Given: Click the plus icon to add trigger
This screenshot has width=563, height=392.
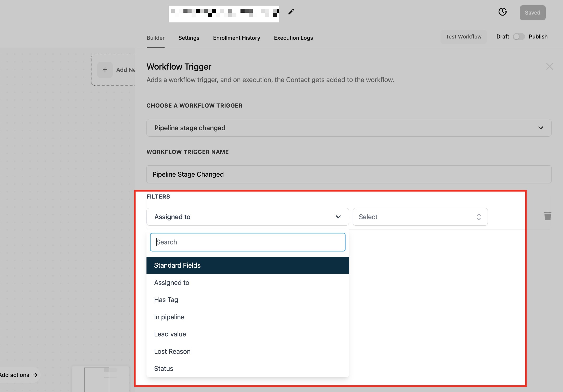Looking at the screenshot, I should (x=105, y=70).
